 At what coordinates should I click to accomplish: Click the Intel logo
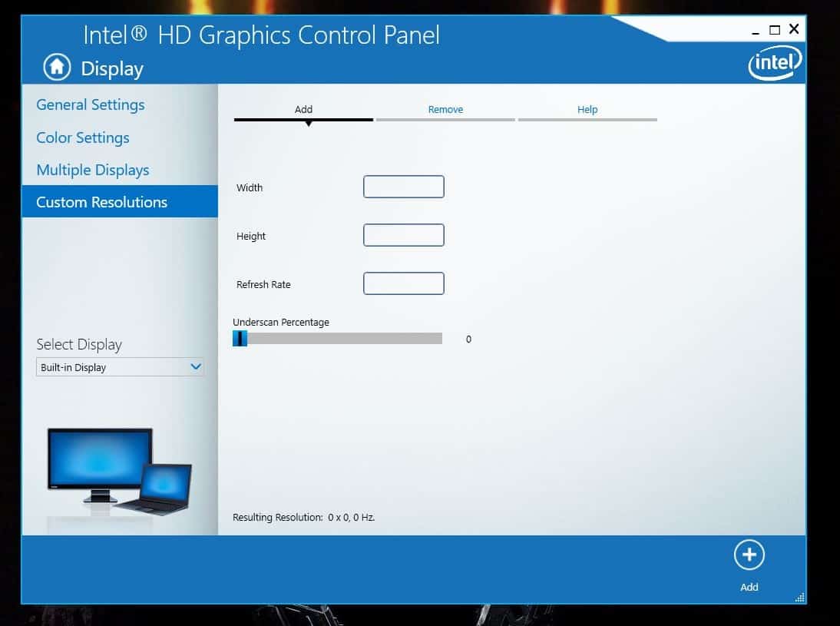[x=774, y=62]
